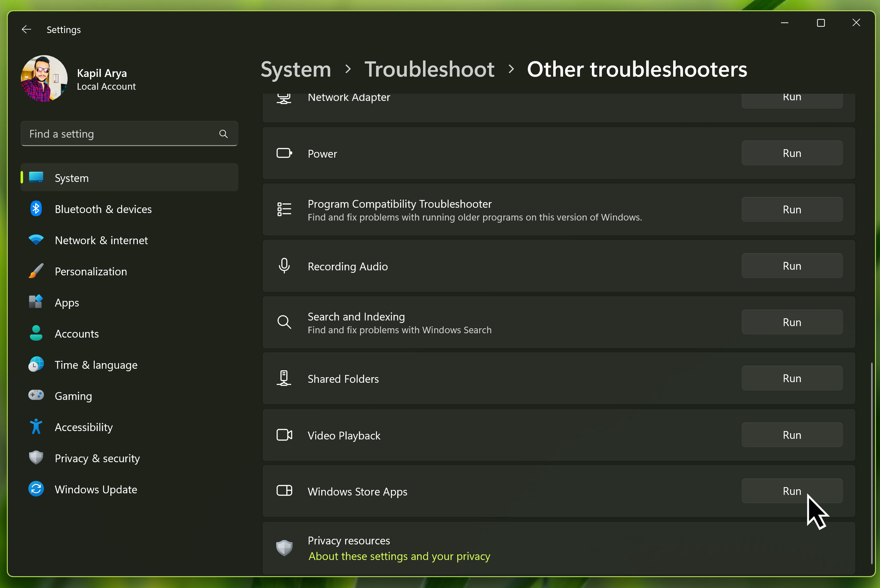This screenshot has width=880, height=588.
Task: Select Network & internet in sidebar
Action: [x=101, y=240]
